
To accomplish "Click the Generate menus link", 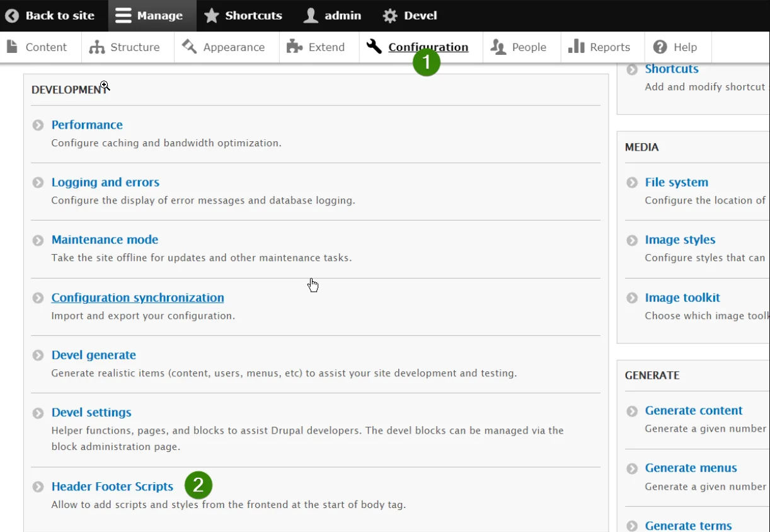I will click(x=691, y=468).
